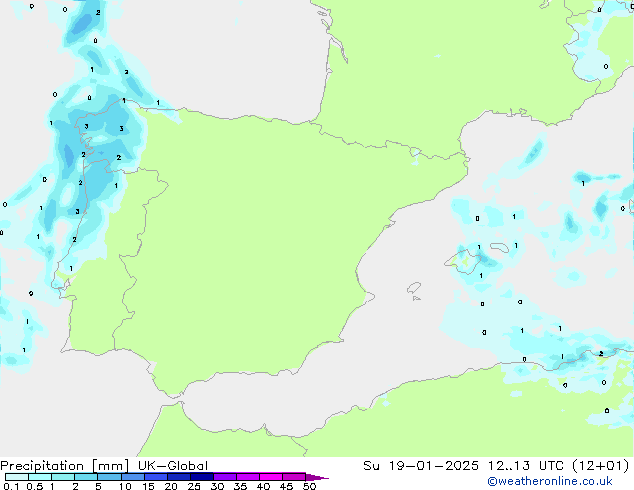634x490 pixels.
Task: Click the 10–15 mm legend color swatch
Action: [132, 477]
